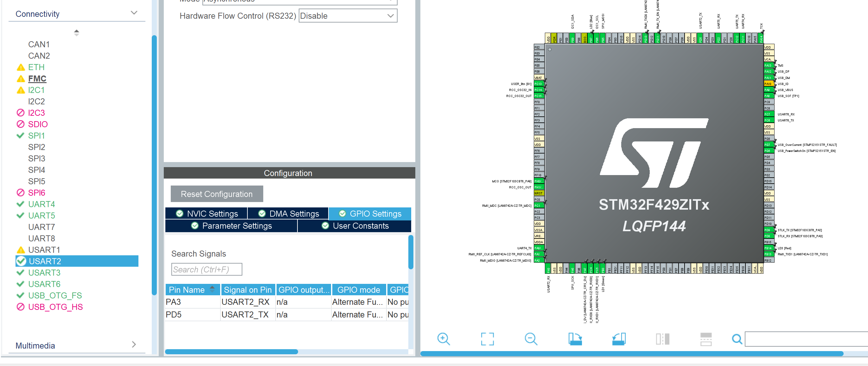Image resolution: width=868 pixels, height=366 pixels.
Task: Select CAN1 in the peripheral list
Action: [x=39, y=44]
